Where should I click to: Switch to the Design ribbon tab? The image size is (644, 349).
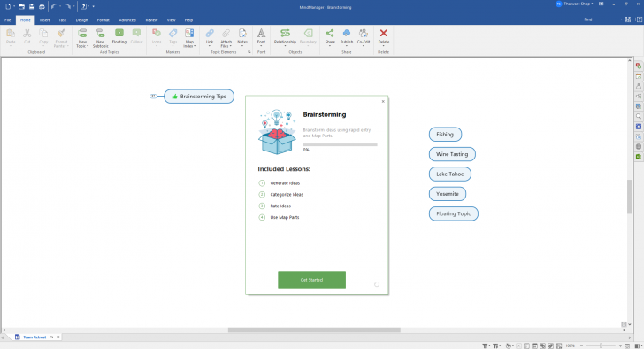(x=81, y=20)
